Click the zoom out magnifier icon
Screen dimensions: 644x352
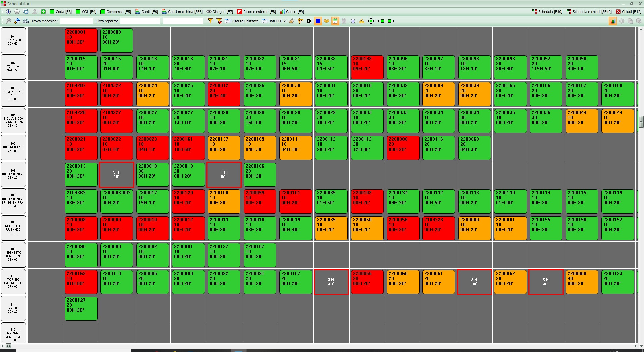(x=17, y=21)
